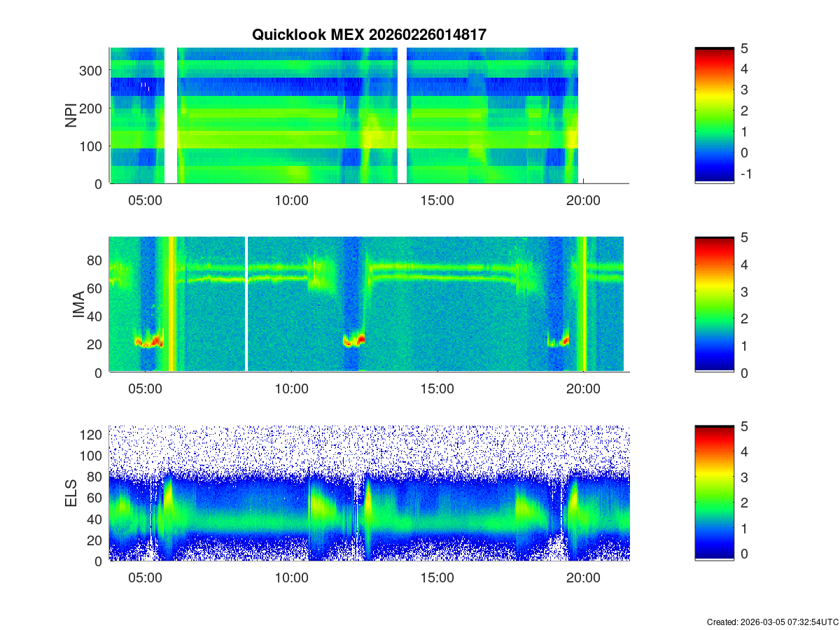The width and height of the screenshot is (840, 630).
Task: Select the IMA y-axis label
Action: pos(78,305)
